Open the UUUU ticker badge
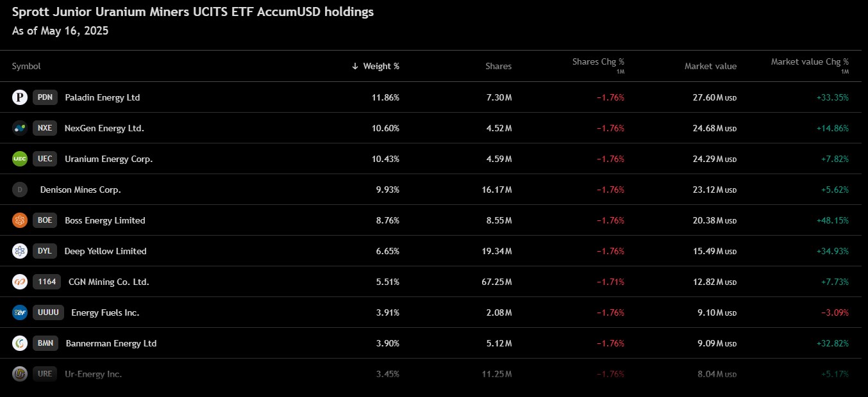 [48, 312]
